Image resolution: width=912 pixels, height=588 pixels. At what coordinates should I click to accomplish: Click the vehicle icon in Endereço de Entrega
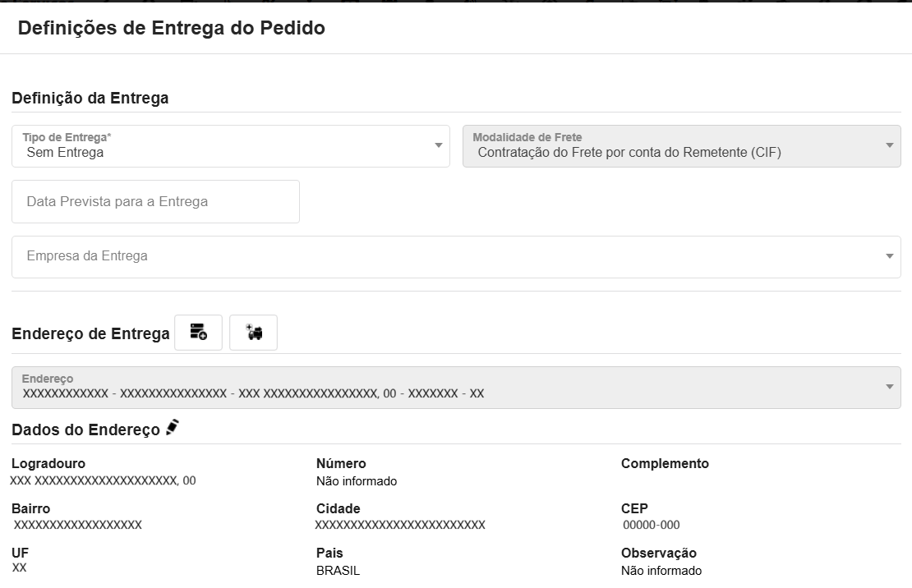click(253, 332)
